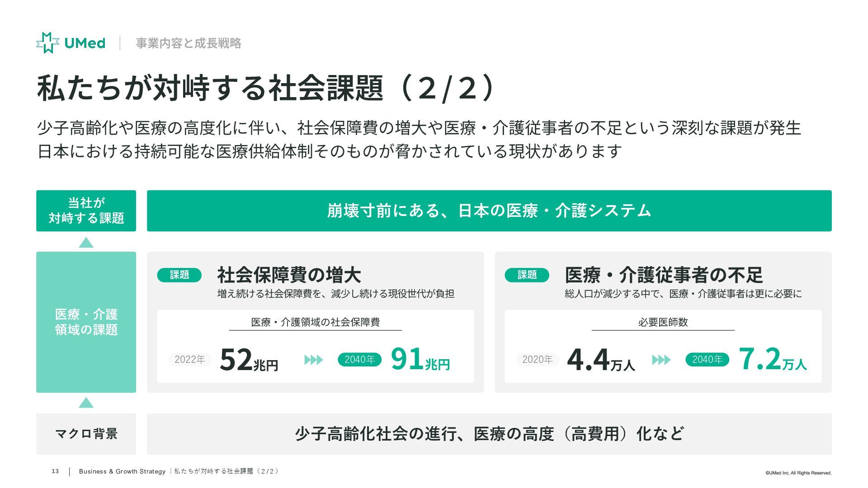Click the 社会保障費の増大 heading
868x488 pixels.
[289, 275]
